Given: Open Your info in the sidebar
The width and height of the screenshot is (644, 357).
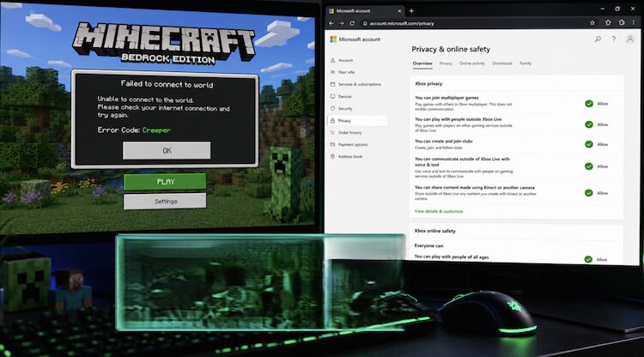Looking at the screenshot, I should coord(343,72).
